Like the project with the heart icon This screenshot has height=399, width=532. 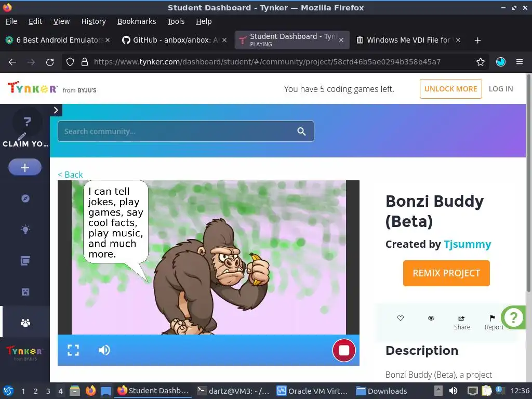pyautogui.click(x=401, y=318)
